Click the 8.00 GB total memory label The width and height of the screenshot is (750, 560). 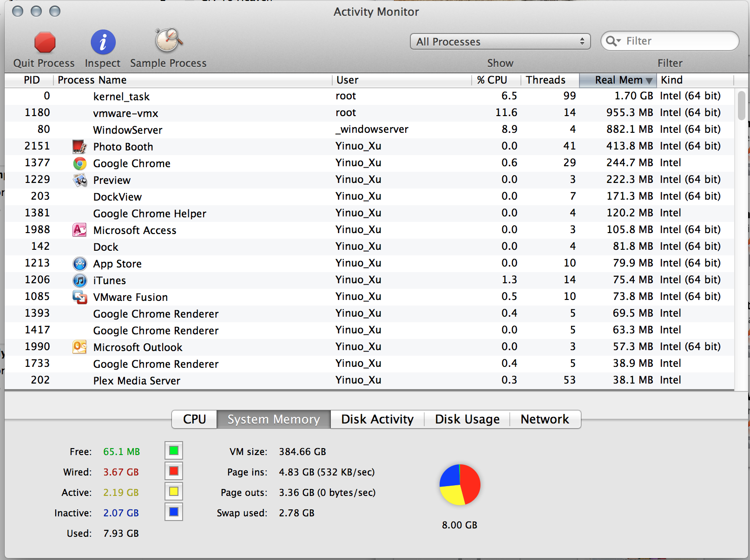click(460, 525)
